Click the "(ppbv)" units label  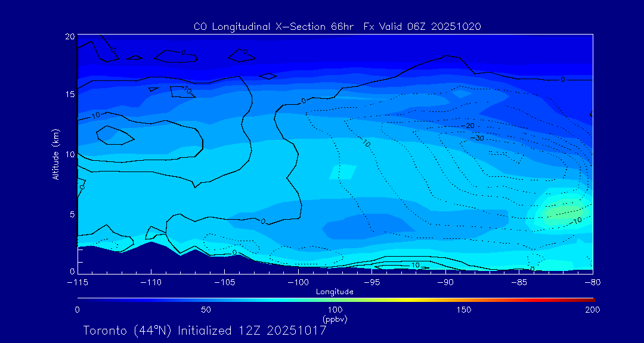pos(335,319)
